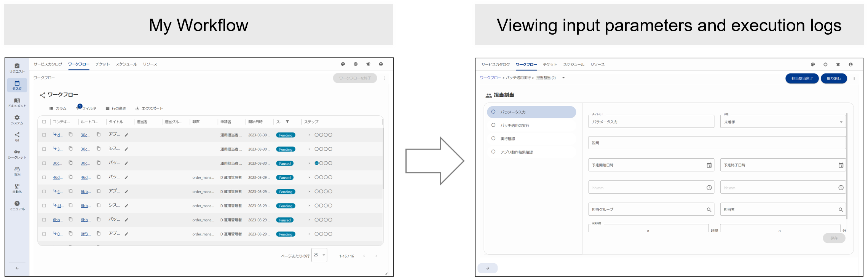Open システム gear in the sidebar

click(17, 120)
